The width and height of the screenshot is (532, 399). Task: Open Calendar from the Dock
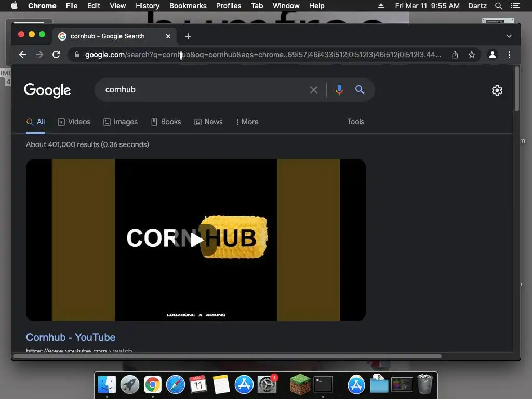pyautogui.click(x=198, y=385)
